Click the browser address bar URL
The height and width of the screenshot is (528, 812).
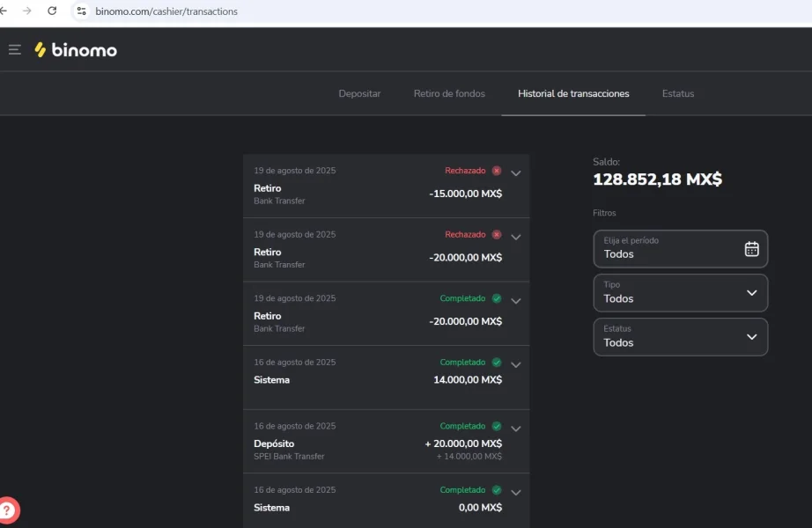[167, 11]
